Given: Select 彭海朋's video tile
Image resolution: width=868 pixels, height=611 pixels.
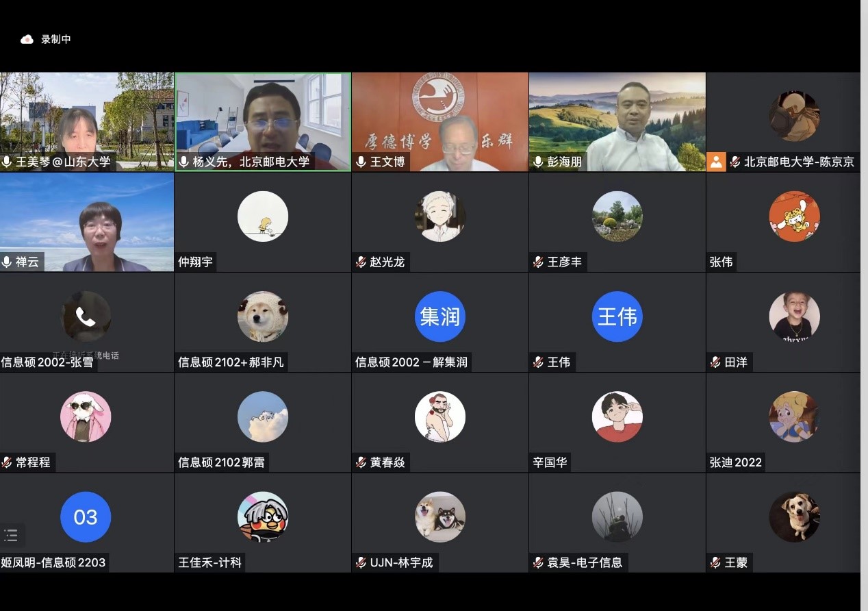Looking at the screenshot, I should (617, 120).
